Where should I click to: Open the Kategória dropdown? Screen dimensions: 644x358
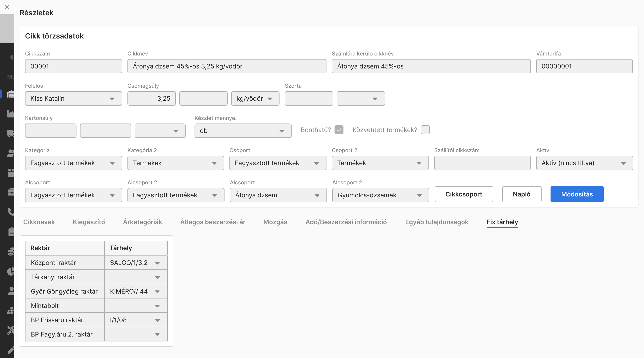[74, 163]
